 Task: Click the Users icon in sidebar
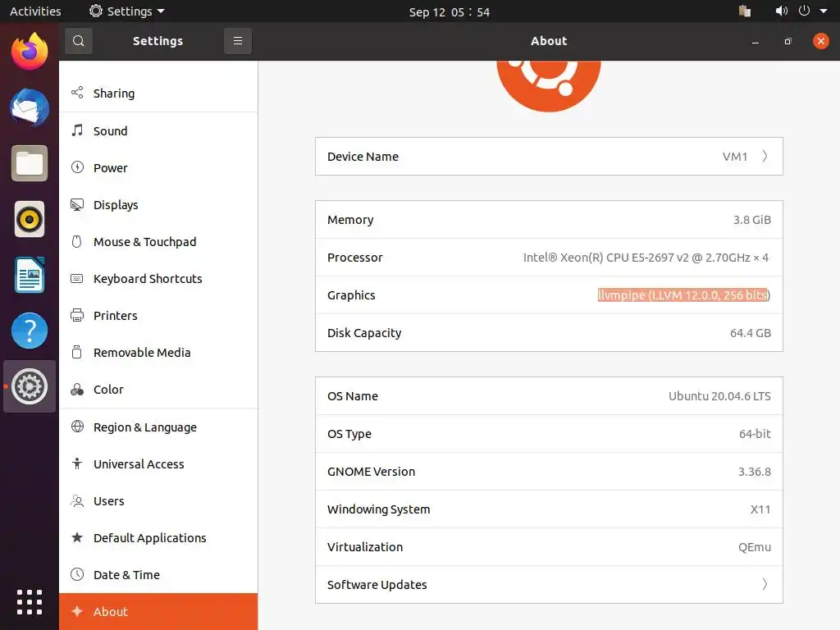click(77, 501)
